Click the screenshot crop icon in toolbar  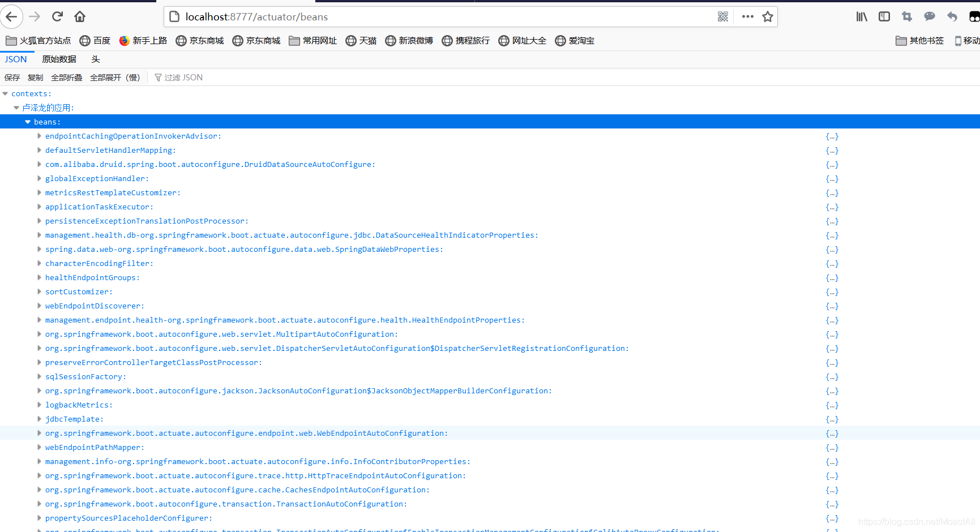[x=907, y=16]
